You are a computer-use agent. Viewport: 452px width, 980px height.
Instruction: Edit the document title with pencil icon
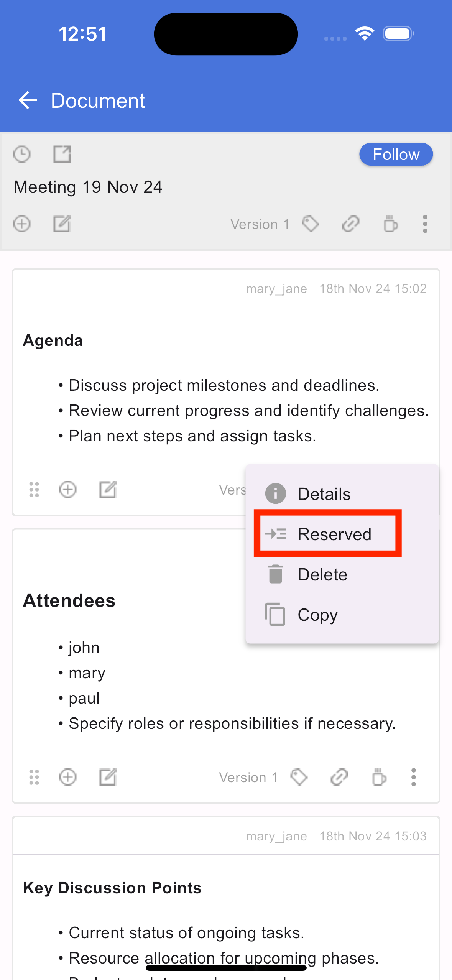62,224
